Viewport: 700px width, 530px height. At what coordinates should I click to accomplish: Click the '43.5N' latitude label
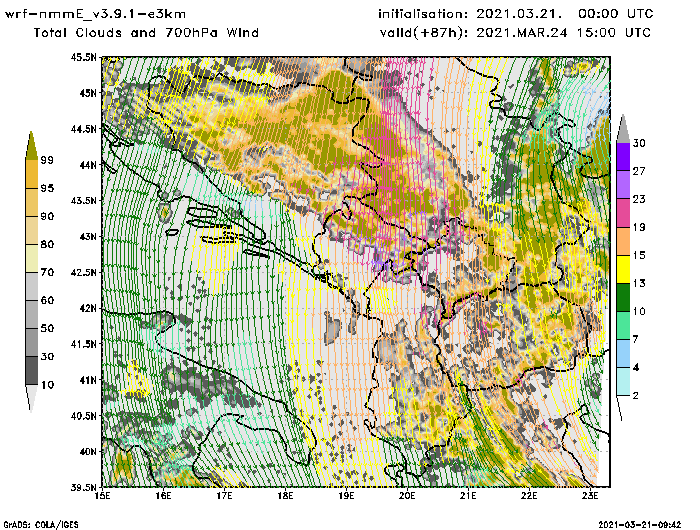tap(83, 200)
